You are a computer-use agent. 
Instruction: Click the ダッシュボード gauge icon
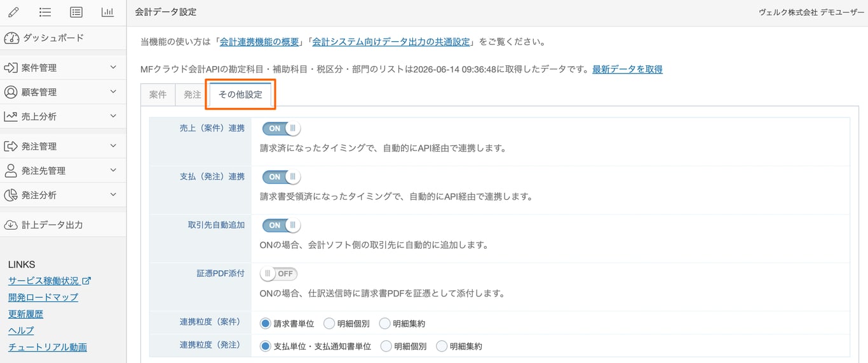pyautogui.click(x=11, y=38)
